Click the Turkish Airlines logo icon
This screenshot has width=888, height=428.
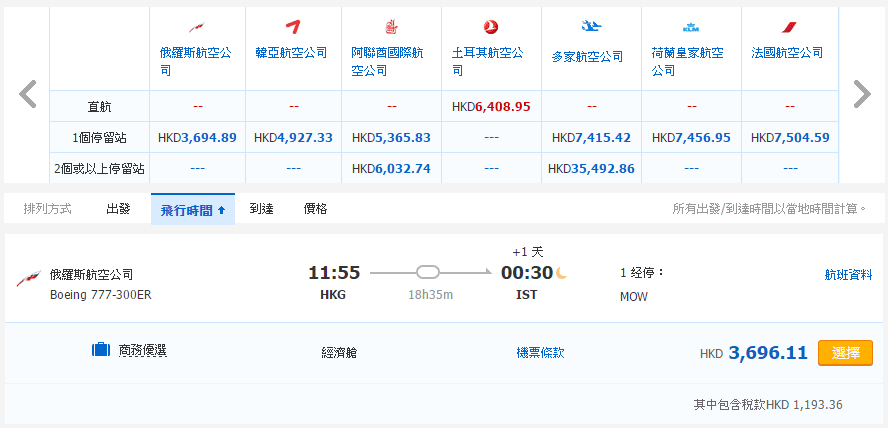490,27
